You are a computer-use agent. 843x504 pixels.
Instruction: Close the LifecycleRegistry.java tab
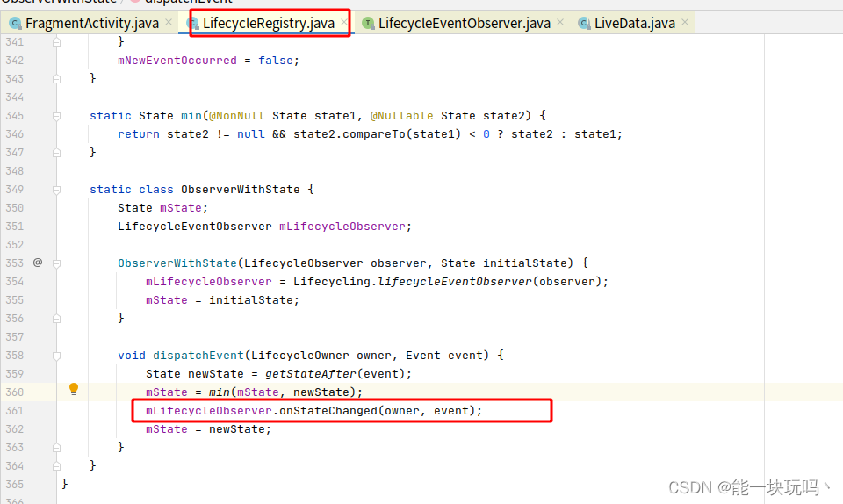click(344, 22)
